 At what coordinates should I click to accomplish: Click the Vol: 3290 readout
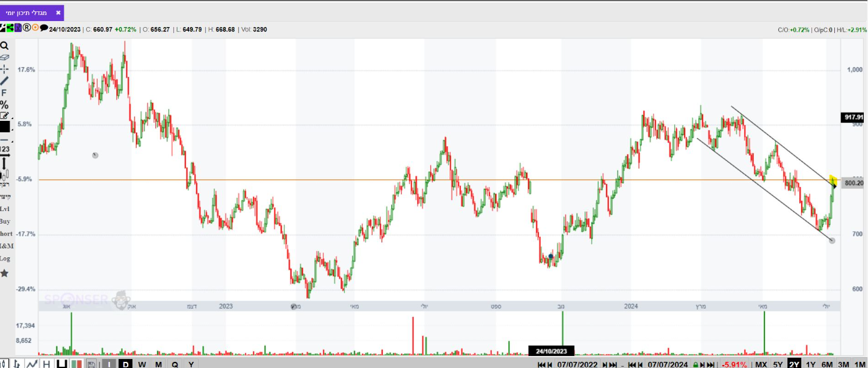(x=254, y=29)
